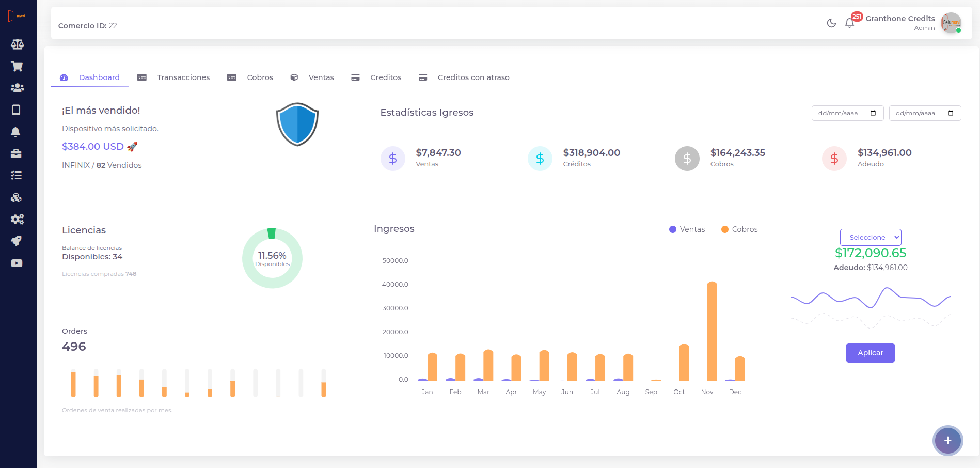Viewport: 980px width, 468px height.
Task: Open the first date picker calendar
Action: pyautogui.click(x=873, y=113)
